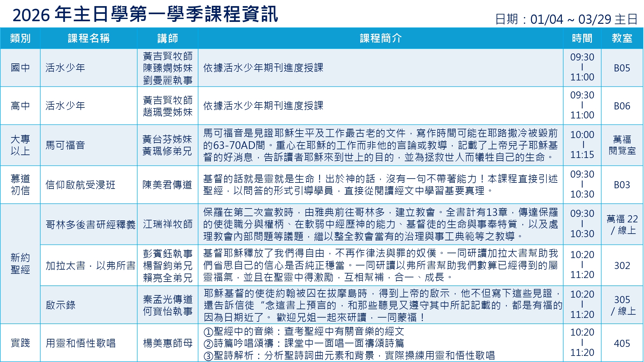Viewport: 644px width, 362px height.
Task: Click the 慕道初信 category cell
Action: click(x=20, y=185)
